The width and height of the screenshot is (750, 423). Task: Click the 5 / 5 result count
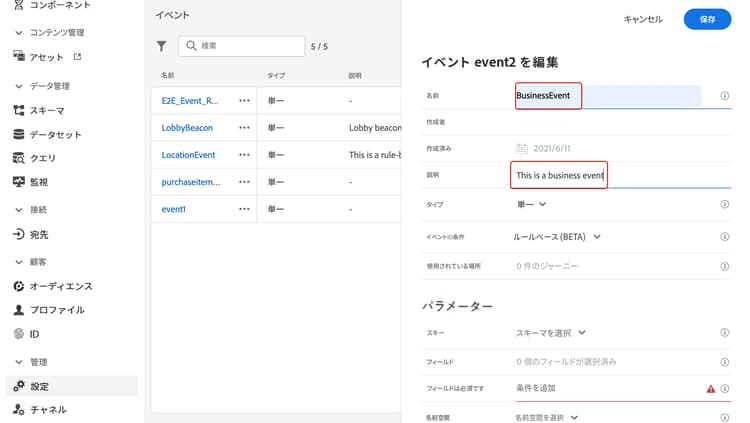(x=319, y=46)
